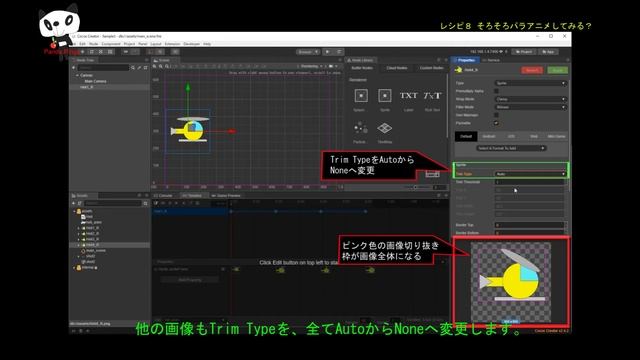
Task: Collapse the Canvas node in Node Tree
Action: pyautogui.click(x=77, y=76)
